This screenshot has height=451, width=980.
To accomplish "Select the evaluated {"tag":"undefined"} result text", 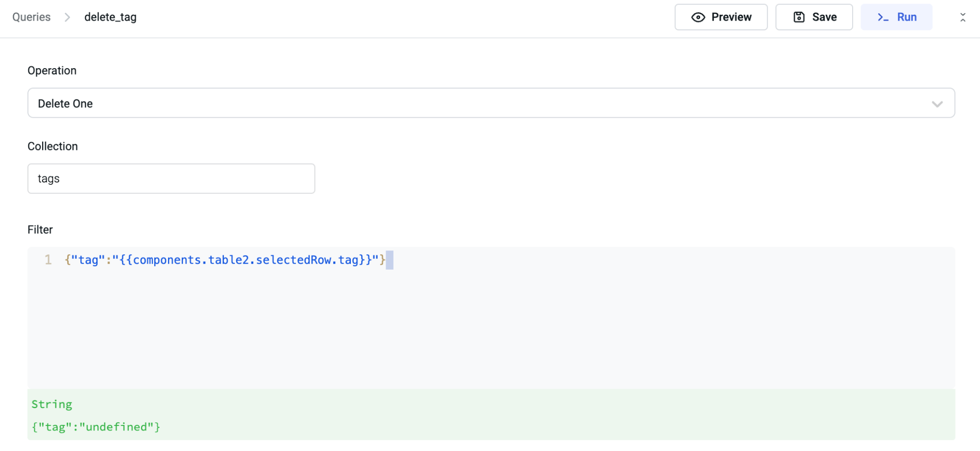I will pos(96,427).
